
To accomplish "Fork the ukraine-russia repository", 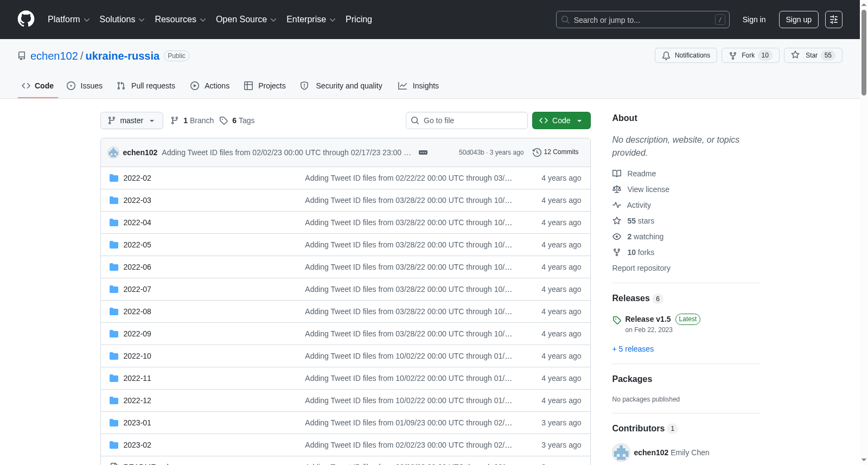I will tap(750, 55).
